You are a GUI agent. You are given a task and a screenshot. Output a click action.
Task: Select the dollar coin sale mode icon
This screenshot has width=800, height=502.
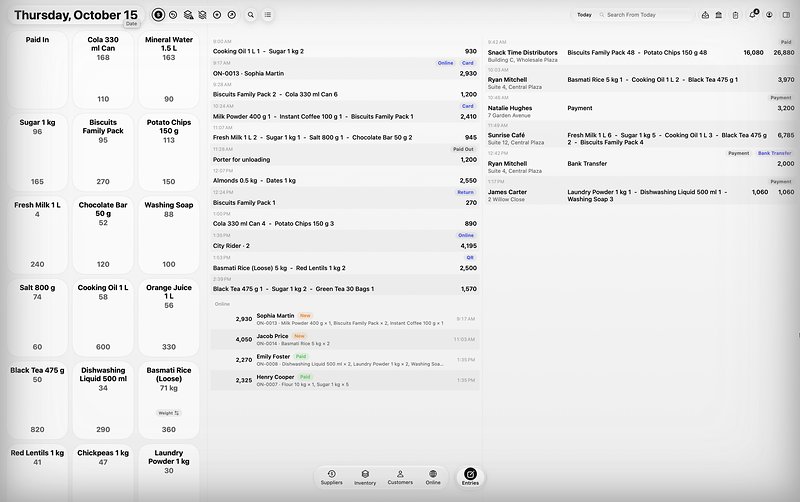tap(158, 15)
